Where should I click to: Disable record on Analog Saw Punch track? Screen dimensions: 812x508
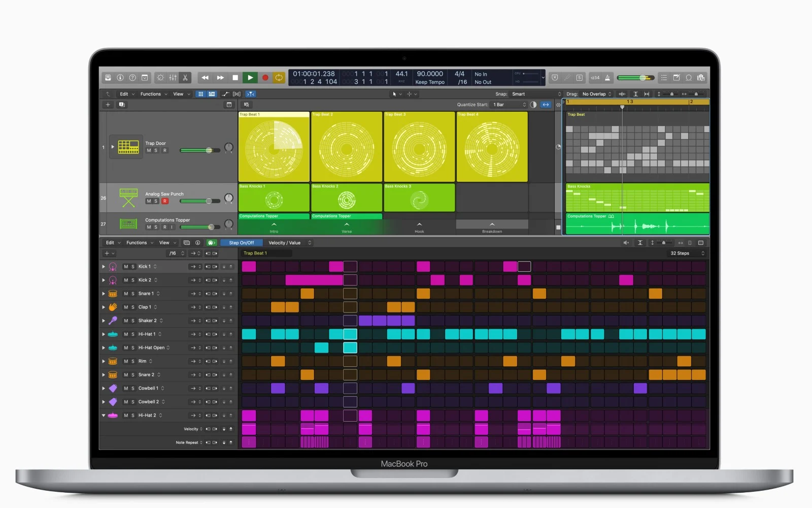(x=164, y=201)
